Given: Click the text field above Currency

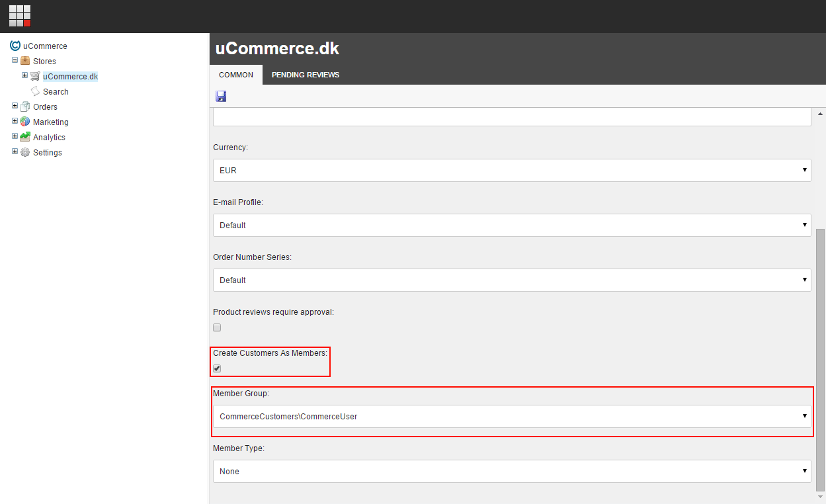Looking at the screenshot, I should (512, 117).
